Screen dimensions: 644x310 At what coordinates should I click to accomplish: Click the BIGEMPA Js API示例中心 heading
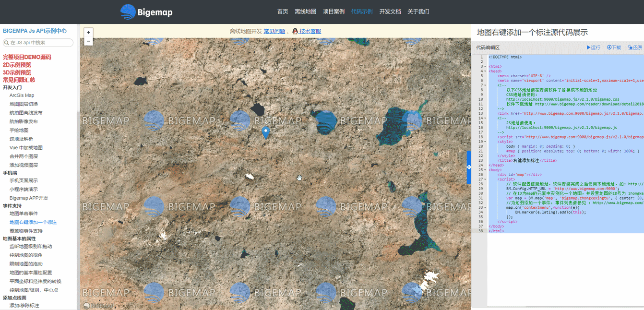pos(35,31)
